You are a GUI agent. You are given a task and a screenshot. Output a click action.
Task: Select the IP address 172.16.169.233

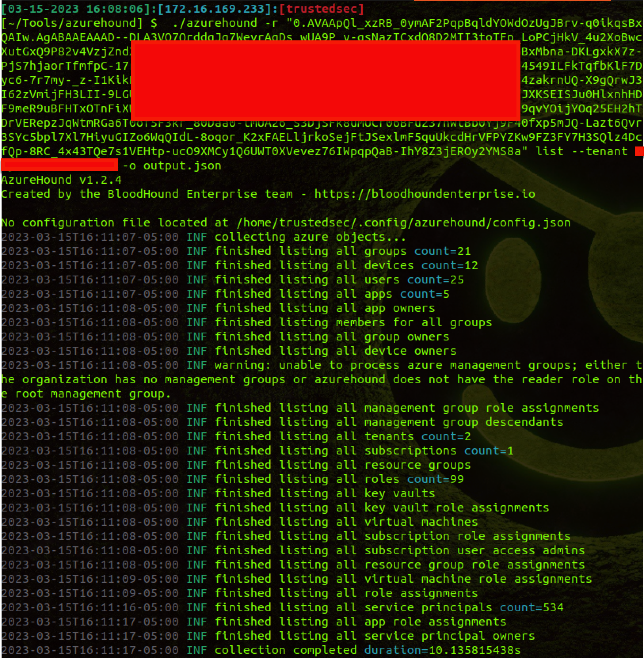coord(217,9)
